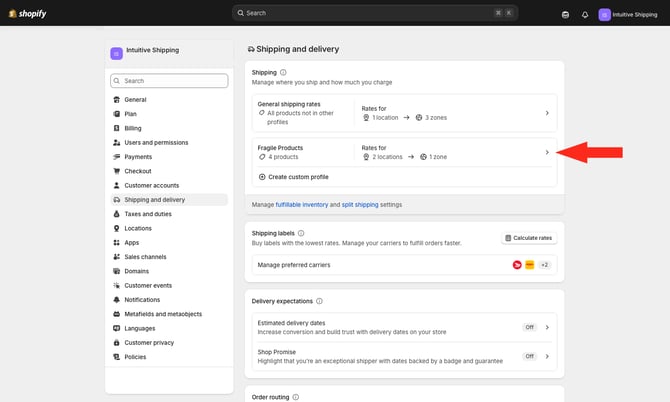Click the Locations pin icon in sidebar
This screenshot has width=670, height=402.
pyautogui.click(x=116, y=228)
